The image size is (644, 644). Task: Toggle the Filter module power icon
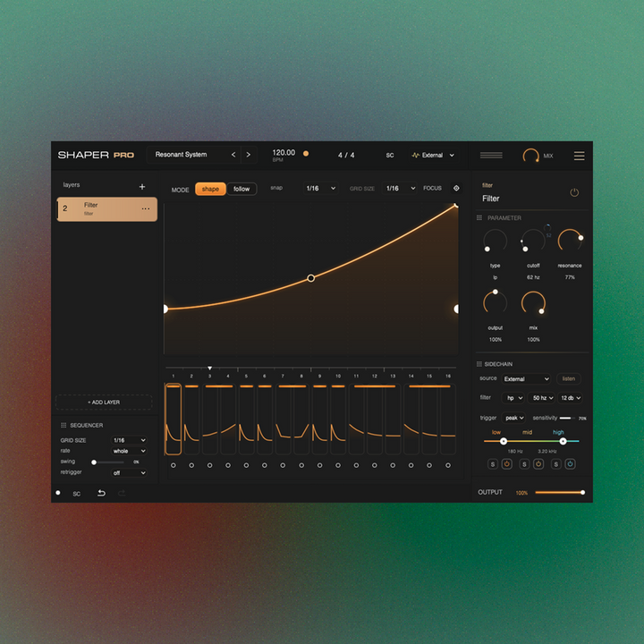(x=574, y=192)
